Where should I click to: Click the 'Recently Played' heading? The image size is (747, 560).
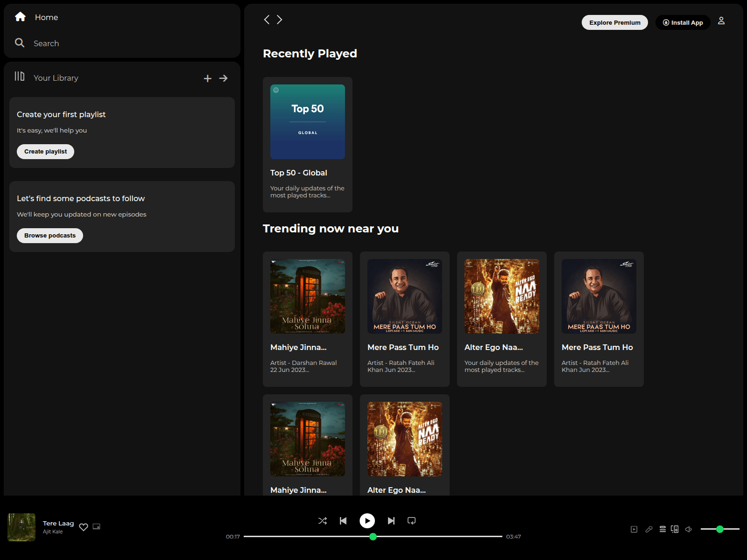[x=310, y=54]
